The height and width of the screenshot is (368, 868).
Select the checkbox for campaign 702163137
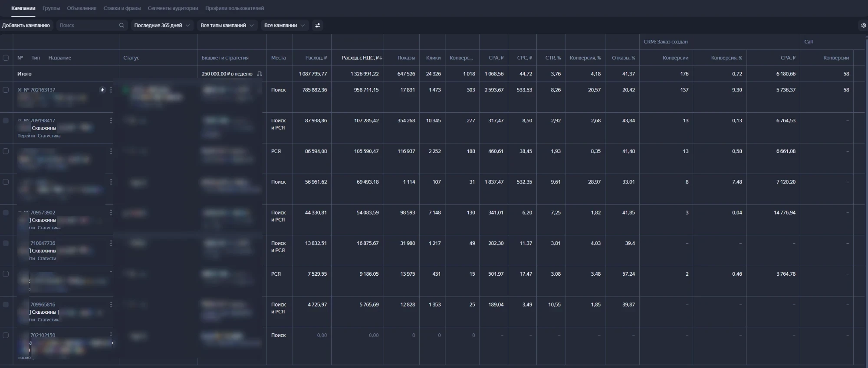(6, 90)
